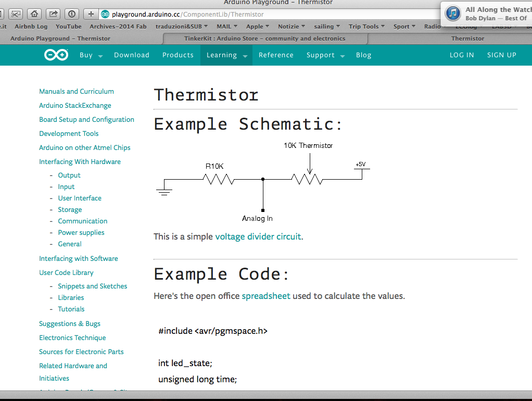Click LOG IN in the header
The height and width of the screenshot is (401, 532).
[x=461, y=55]
